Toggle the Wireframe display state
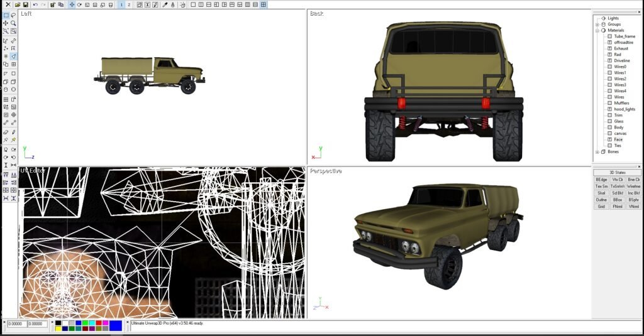The height and width of the screenshot is (336, 644). click(x=634, y=186)
